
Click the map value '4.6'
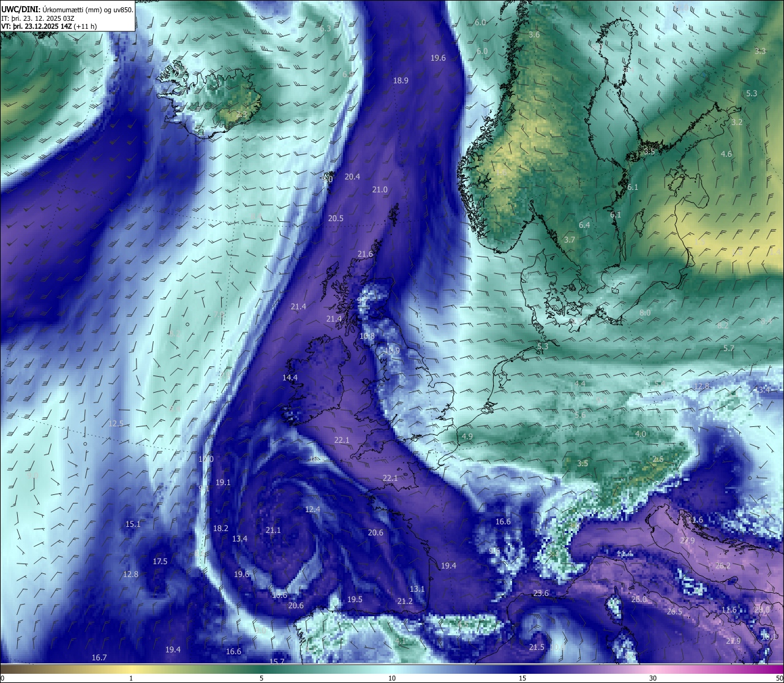(x=726, y=154)
